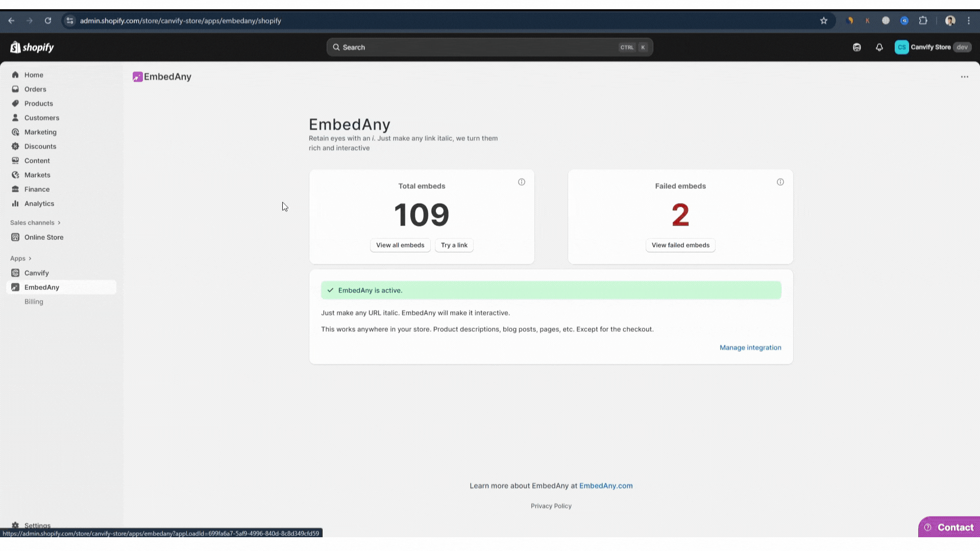Click Failed embeds info icon
This screenshot has width=980, height=551.
coord(780,182)
